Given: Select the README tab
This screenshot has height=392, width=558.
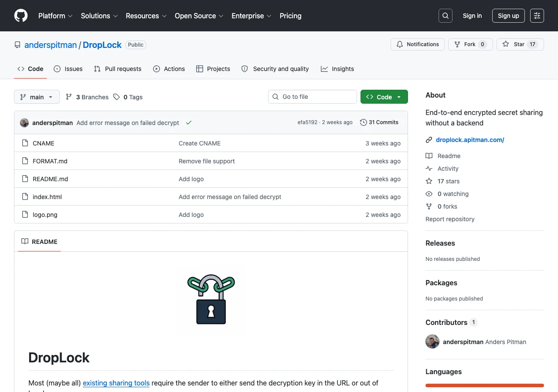Looking at the screenshot, I should point(39,242).
